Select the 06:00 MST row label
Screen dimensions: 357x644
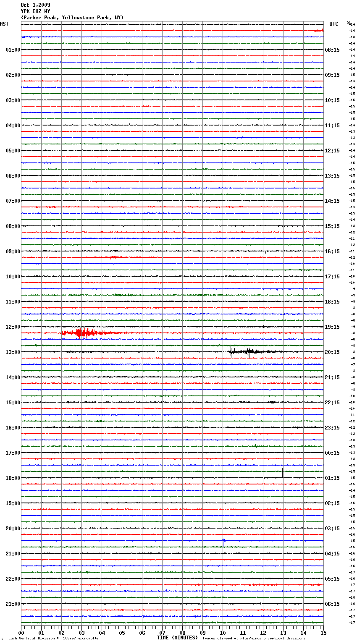click(x=13, y=176)
